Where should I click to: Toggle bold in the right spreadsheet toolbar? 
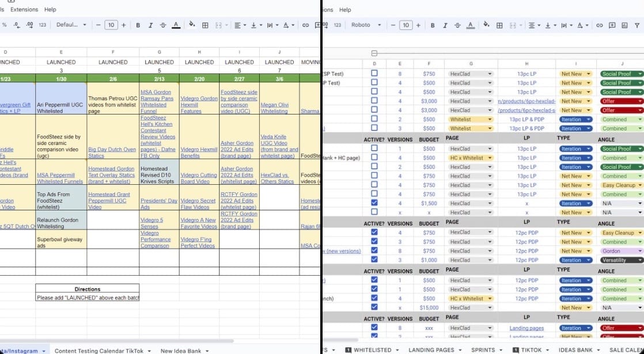[433, 25]
